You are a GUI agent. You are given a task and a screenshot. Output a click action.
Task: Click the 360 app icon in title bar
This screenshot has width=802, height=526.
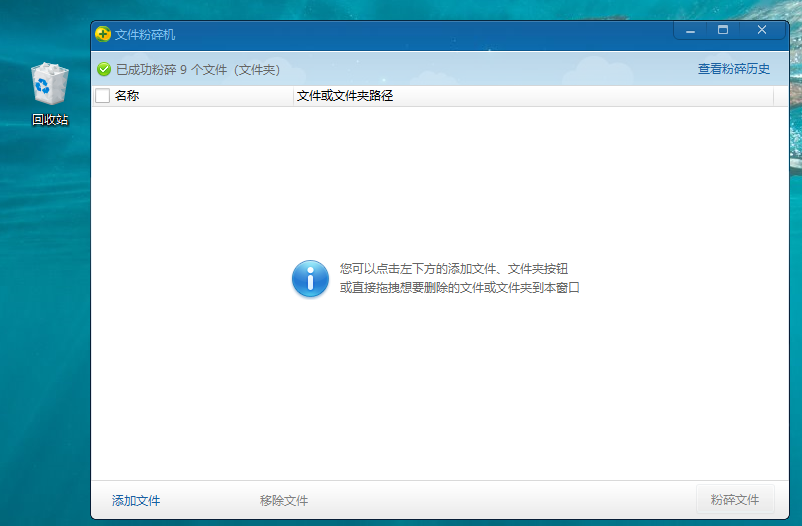[x=103, y=34]
